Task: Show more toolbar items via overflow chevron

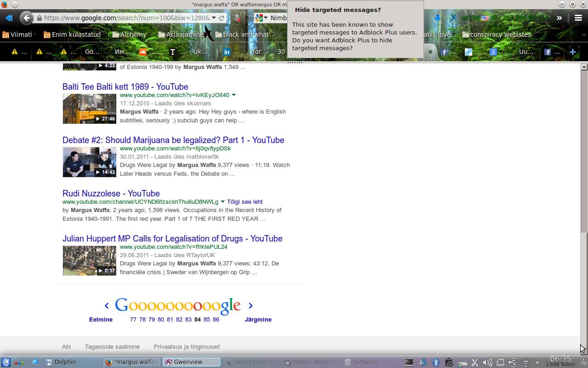Action: (x=559, y=18)
